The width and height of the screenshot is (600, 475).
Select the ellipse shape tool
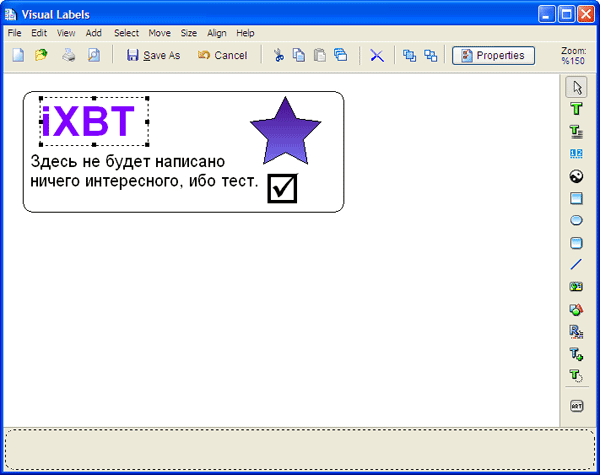click(576, 220)
